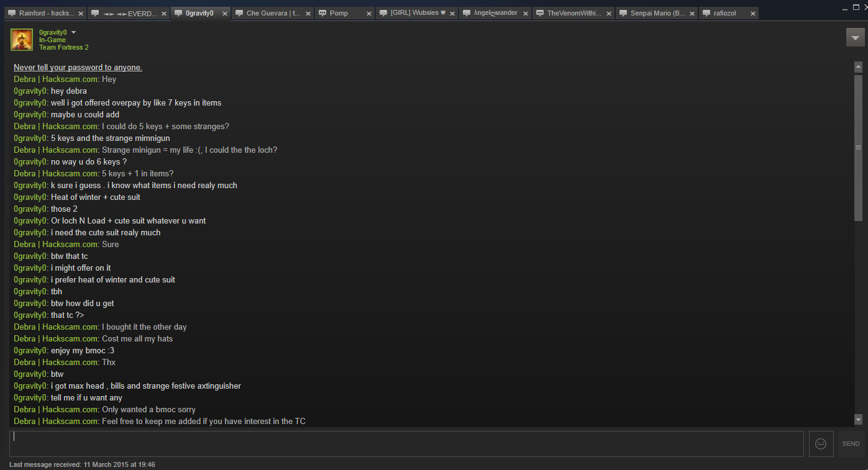This screenshot has width=868, height=470.
Task: Click the Team Fortress 2 game link
Action: [x=63, y=48]
